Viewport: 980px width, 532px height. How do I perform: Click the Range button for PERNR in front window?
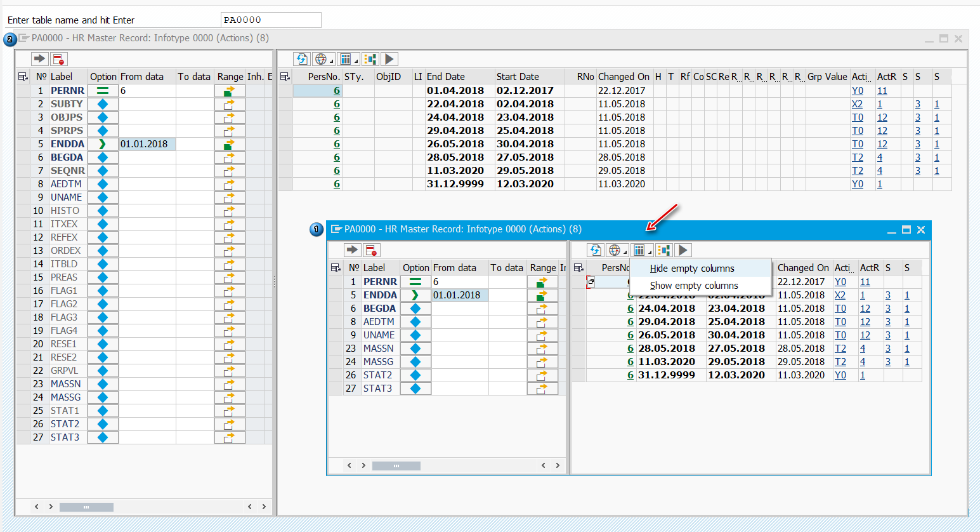point(542,282)
